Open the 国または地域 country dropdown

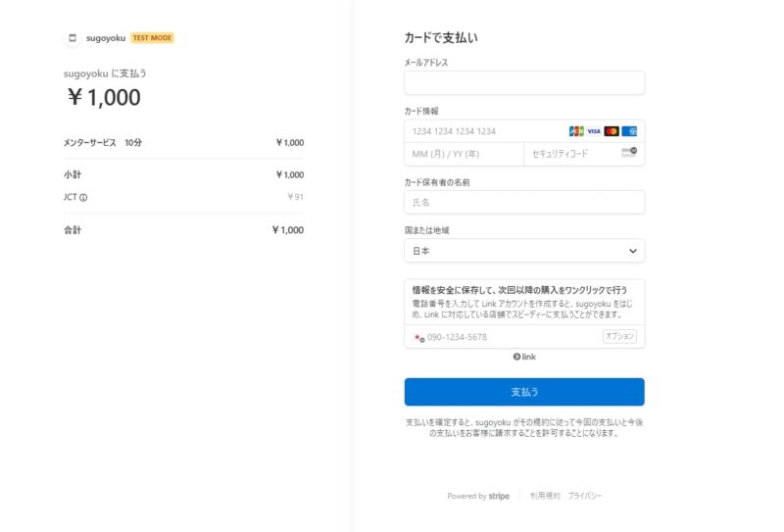[x=523, y=251]
